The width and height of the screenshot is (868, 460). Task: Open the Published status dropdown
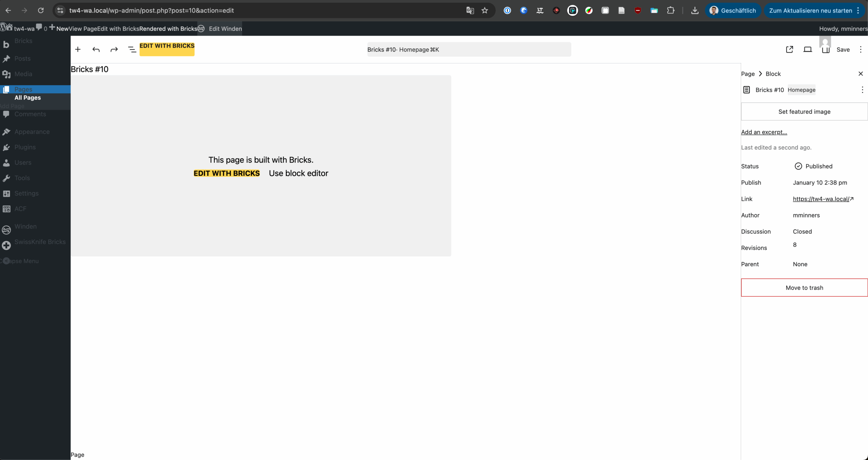(814, 166)
